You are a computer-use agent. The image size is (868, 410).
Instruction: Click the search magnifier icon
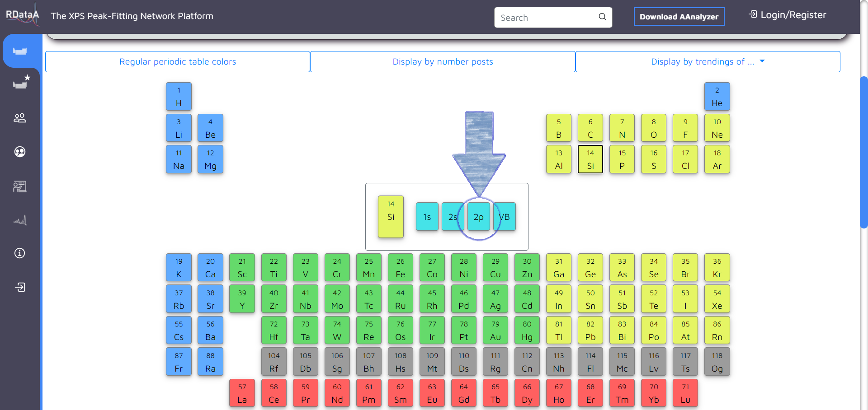602,17
